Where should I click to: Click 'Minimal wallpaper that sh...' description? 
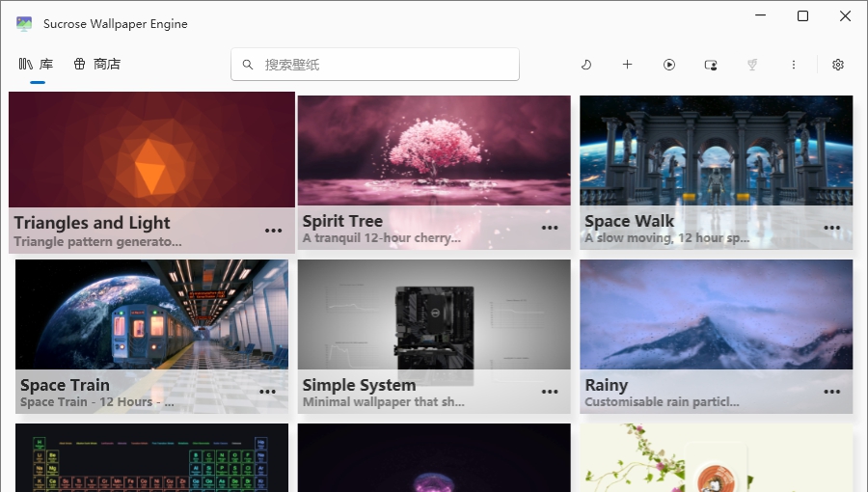[384, 402]
